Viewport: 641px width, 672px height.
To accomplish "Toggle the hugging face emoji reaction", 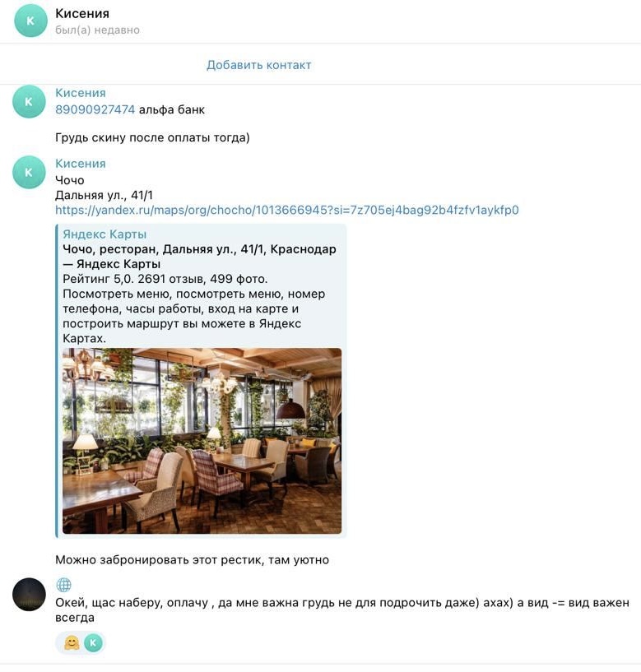I will [x=72, y=643].
